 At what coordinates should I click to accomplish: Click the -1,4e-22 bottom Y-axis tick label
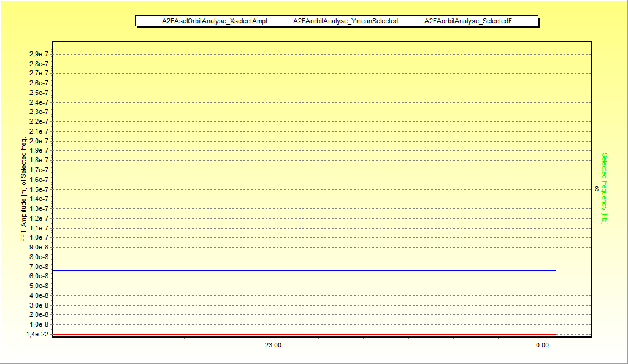(37, 334)
